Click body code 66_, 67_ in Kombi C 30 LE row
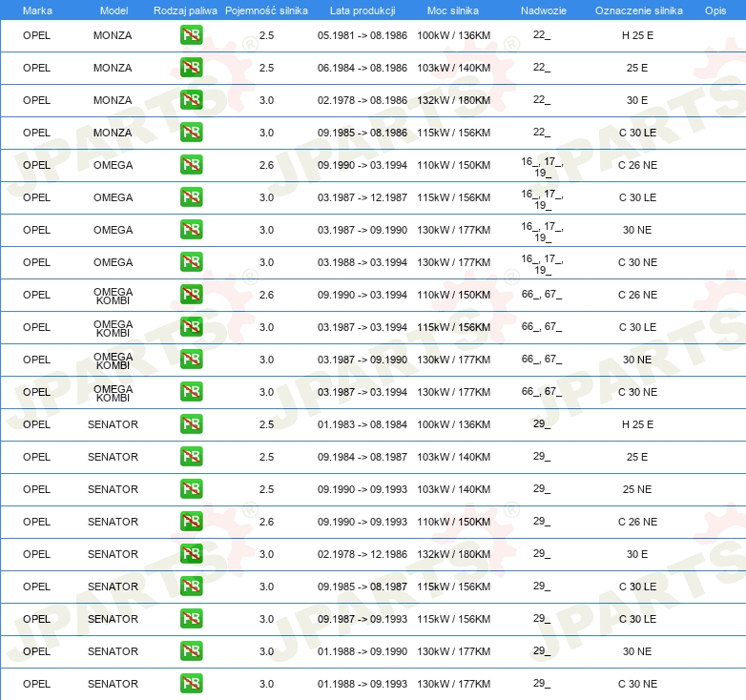This screenshot has width=746, height=700. point(542,327)
